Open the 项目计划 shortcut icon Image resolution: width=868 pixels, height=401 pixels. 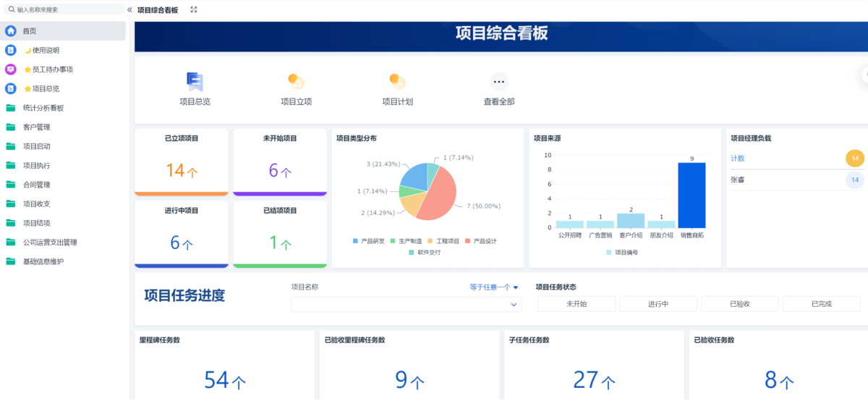click(397, 81)
